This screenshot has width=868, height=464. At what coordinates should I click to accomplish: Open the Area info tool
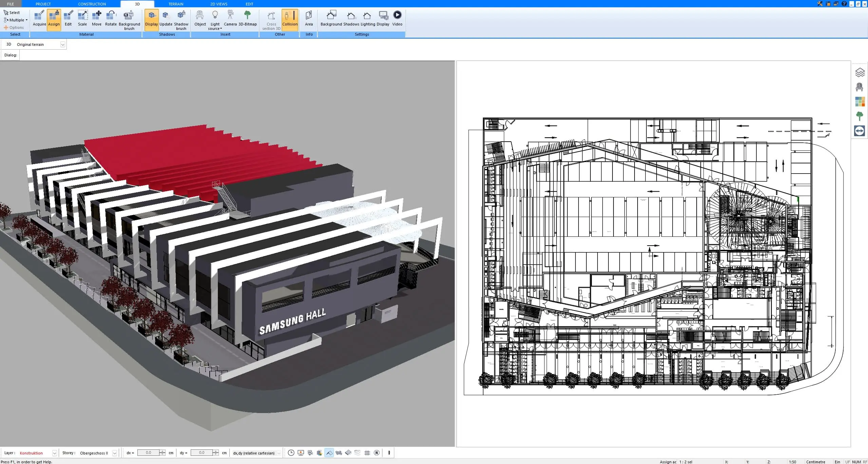(309, 19)
